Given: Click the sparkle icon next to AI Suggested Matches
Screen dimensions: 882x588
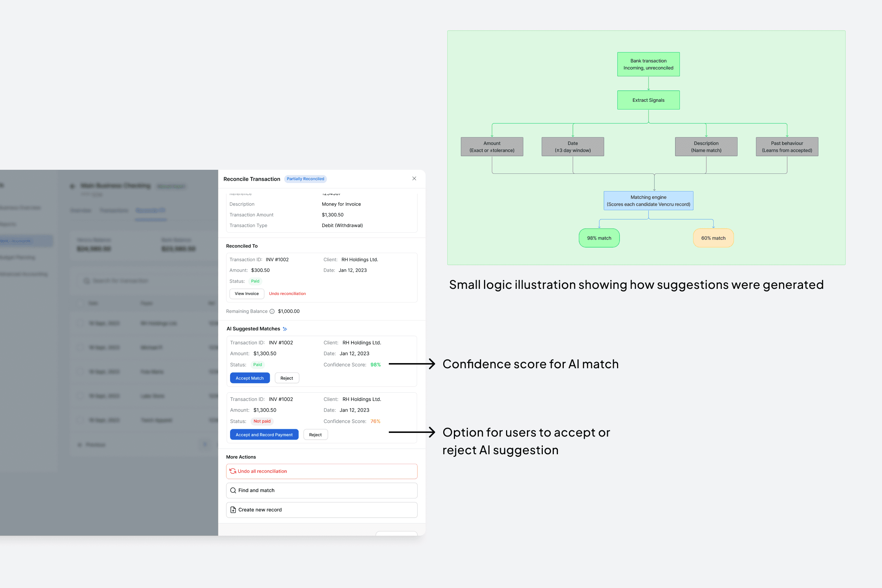Looking at the screenshot, I should [285, 329].
